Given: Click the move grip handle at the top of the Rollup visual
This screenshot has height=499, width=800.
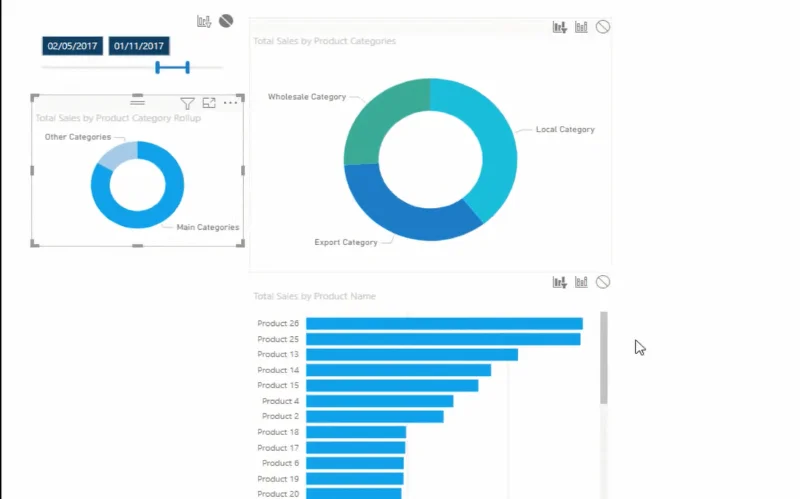Looking at the screenshot, I should pyautogui.click(x=137, y=102).
